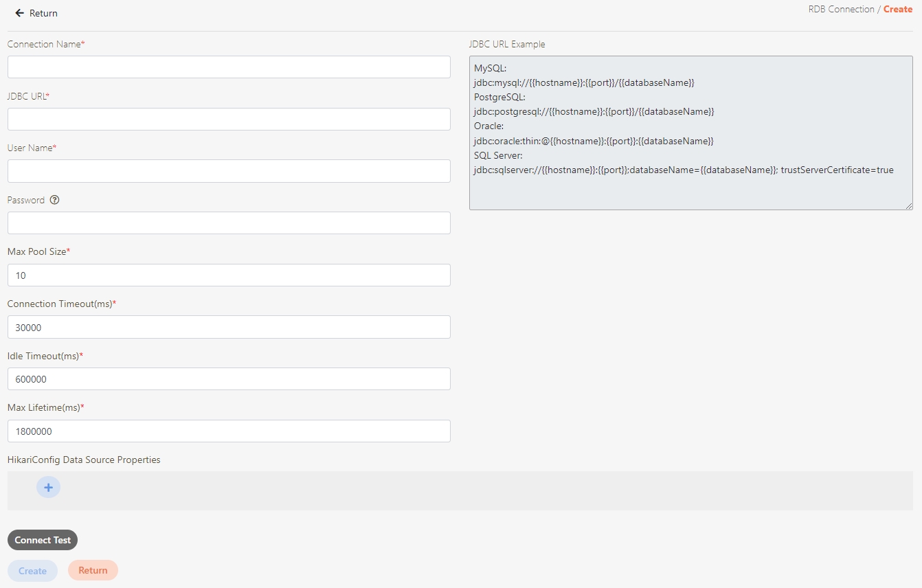Click the HikariConfig Data Source Properties label

coord(84,460)
